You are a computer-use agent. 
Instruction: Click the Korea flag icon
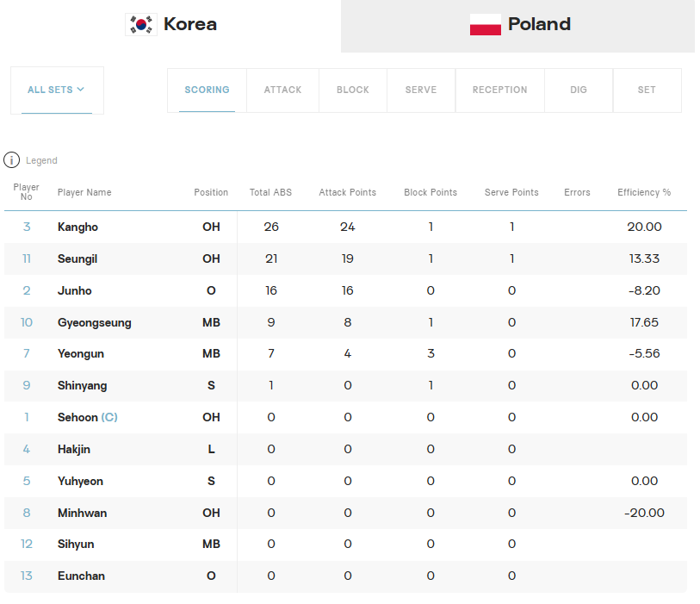coord(141,25)
